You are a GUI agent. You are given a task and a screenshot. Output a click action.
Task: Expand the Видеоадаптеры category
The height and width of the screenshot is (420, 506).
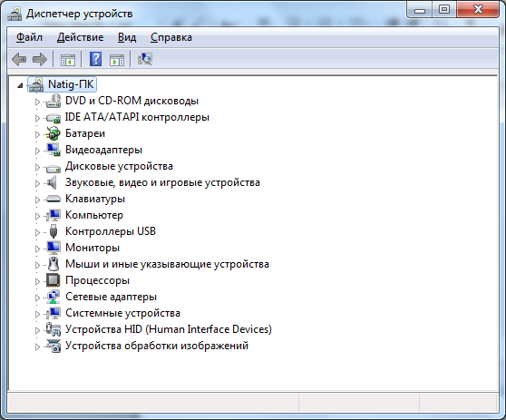(37, 151)
